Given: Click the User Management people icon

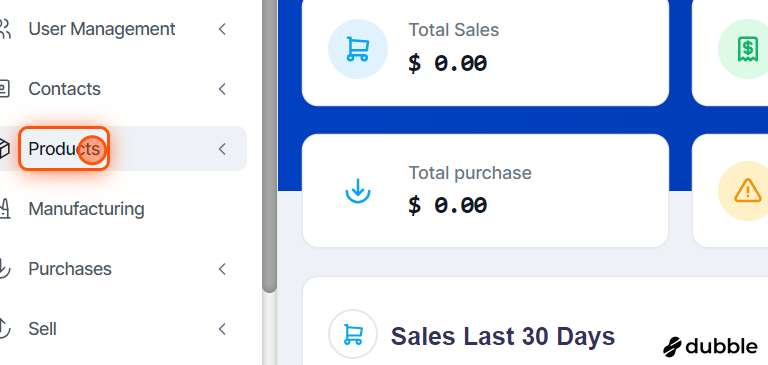Looking at the screenshot, I should [4, 29].
